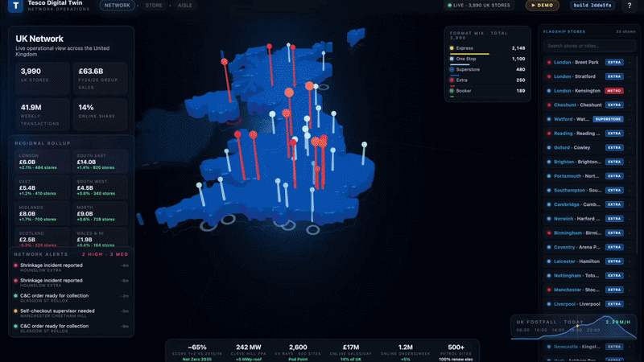Click the green live indicator dot in the header
Viewport: 644px width, 362px height.
point(450,6)
